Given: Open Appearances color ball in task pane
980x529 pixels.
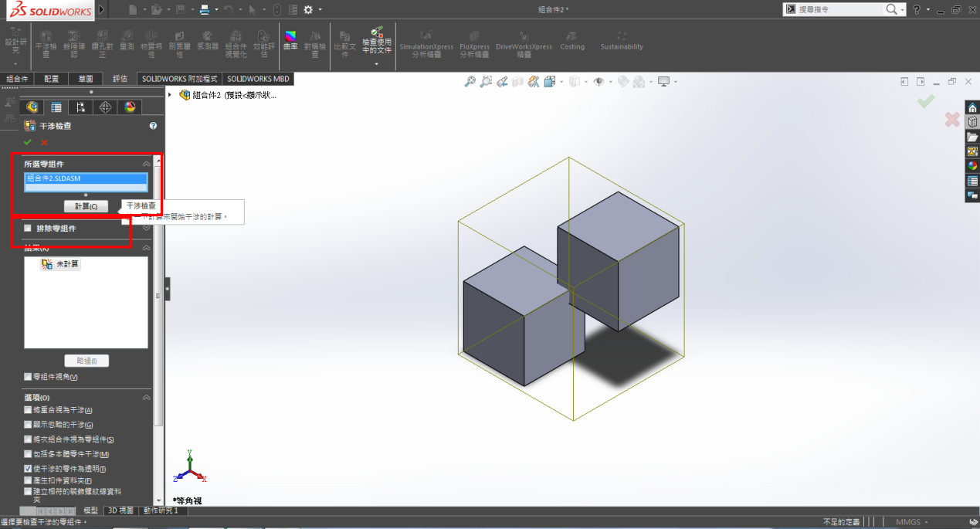Looking at the screenshot, I should point(972,166).
